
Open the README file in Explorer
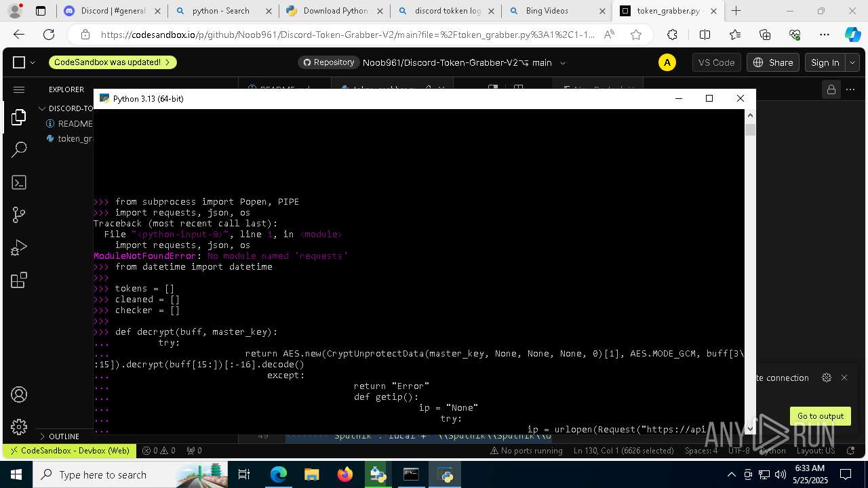[x=69, y=123]
